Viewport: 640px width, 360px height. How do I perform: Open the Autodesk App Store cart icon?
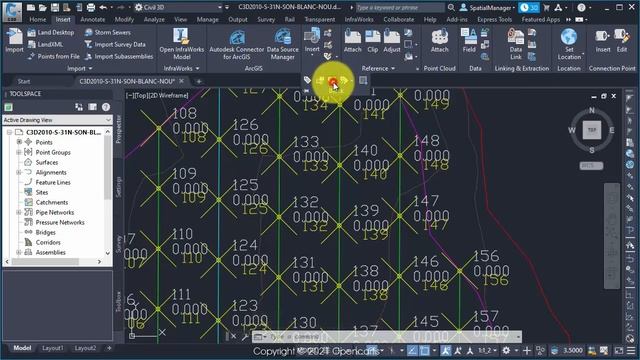click(x=547, y=7)
